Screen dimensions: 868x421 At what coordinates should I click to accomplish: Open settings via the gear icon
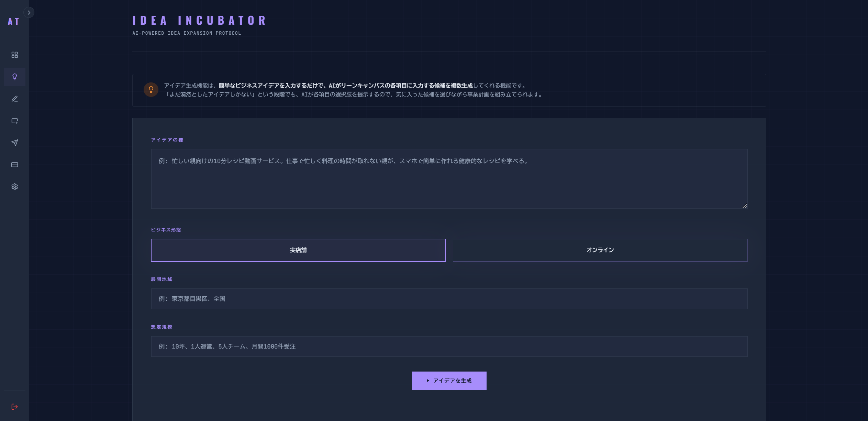14,186
